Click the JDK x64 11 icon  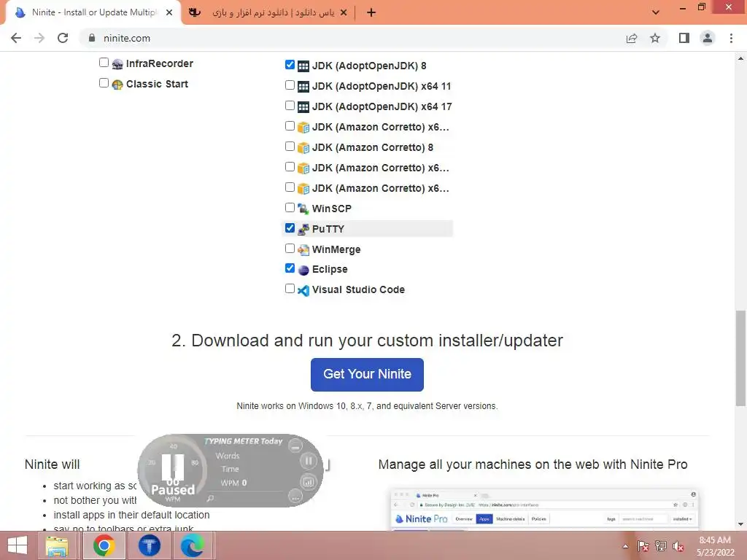(x=303, y=87)
